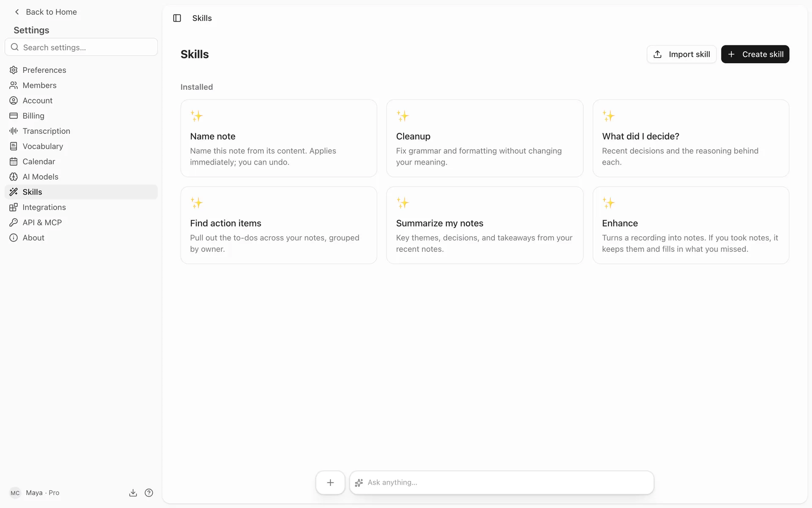Open the Integrations section
This screenshot has height=508, width=812.
coord(81,207)
